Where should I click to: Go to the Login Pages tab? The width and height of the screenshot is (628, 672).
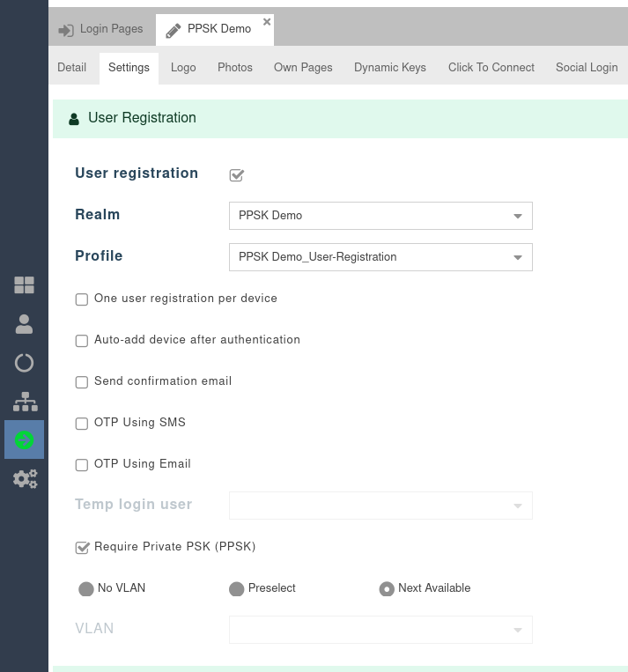[x=101, y=29]
